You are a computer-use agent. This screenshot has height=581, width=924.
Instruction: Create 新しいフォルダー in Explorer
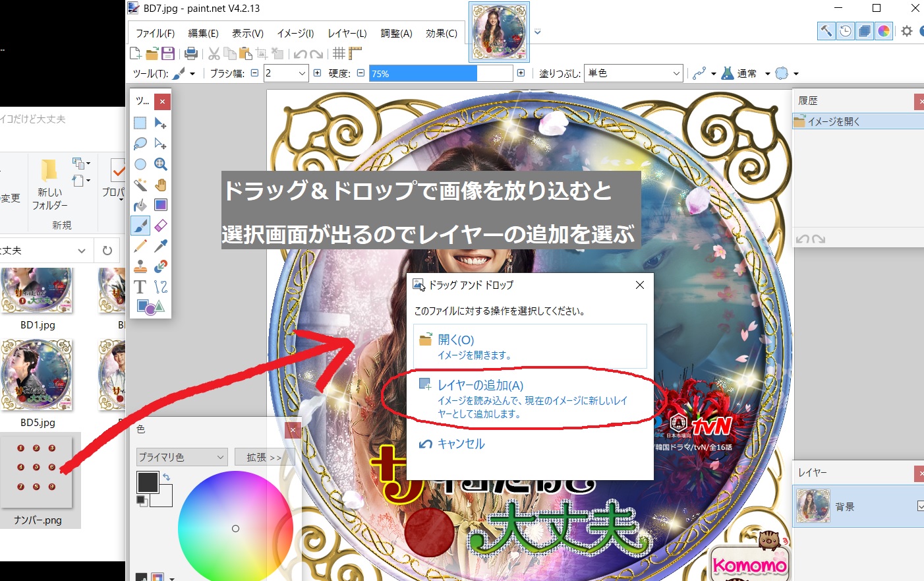click(x=49, y=183)
